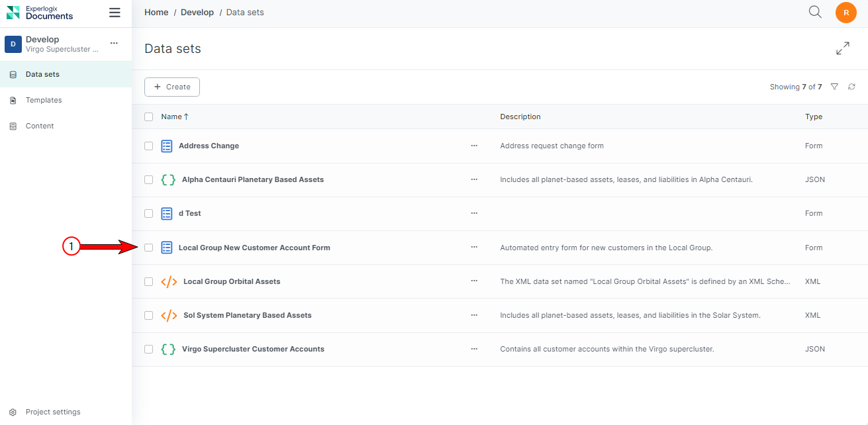Screen dimensions: 868x425
Task: Click the Virgo Supercluster JSON braces icon
Action: point(168,349)
